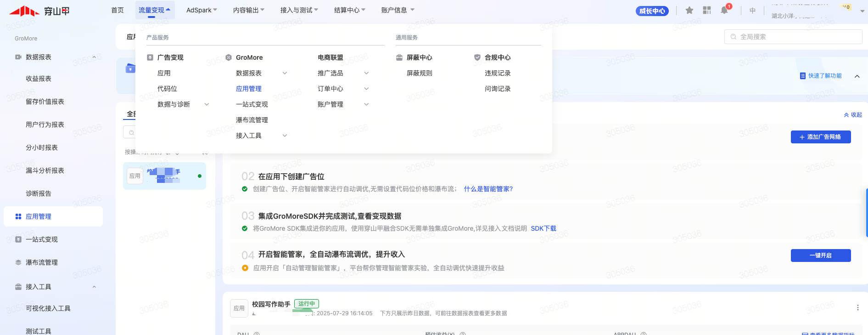The width and height of the screenshot is (868, 335).
Task: Click the 一键开启 button
Action: pyautogui.click(x=821, y=256)
